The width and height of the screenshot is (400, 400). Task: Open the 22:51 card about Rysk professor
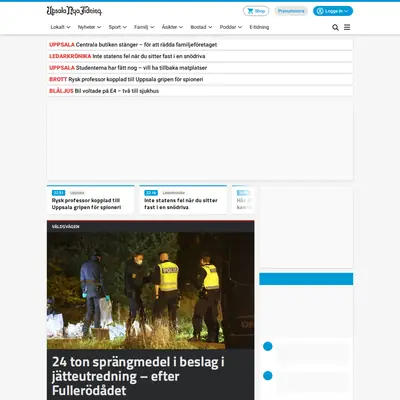pyautogui.click(x=91, y=200)
